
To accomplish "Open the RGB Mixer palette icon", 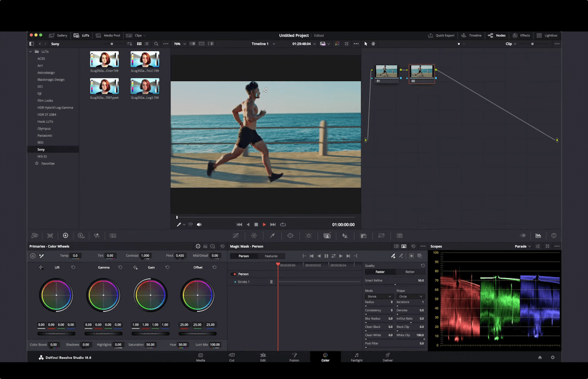I will (x=97, y=236).
